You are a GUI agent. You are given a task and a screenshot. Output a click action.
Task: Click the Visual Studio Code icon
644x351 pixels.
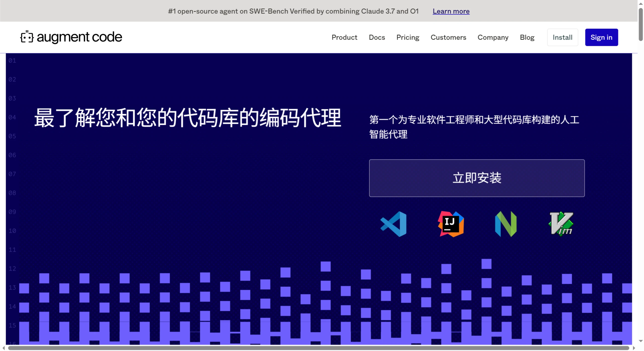393,224
